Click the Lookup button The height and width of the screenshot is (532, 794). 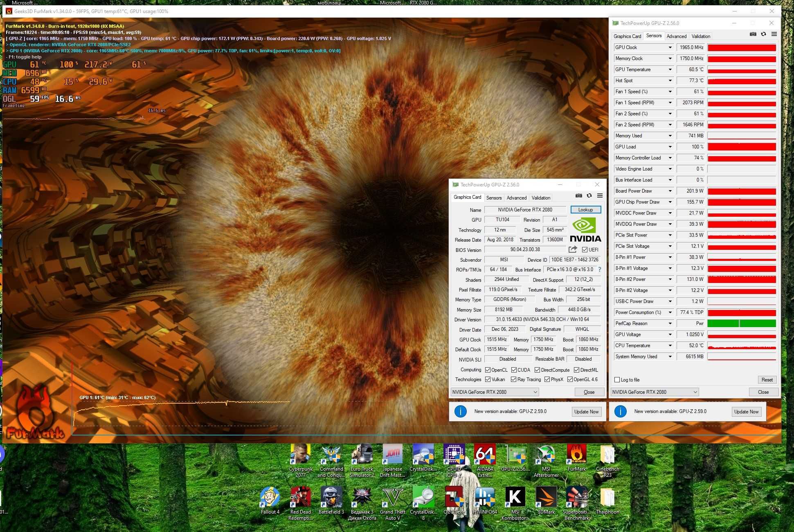click(585, 210)
